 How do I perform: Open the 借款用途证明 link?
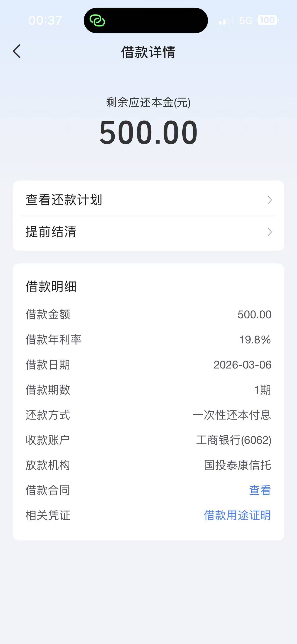coord(237,515)
